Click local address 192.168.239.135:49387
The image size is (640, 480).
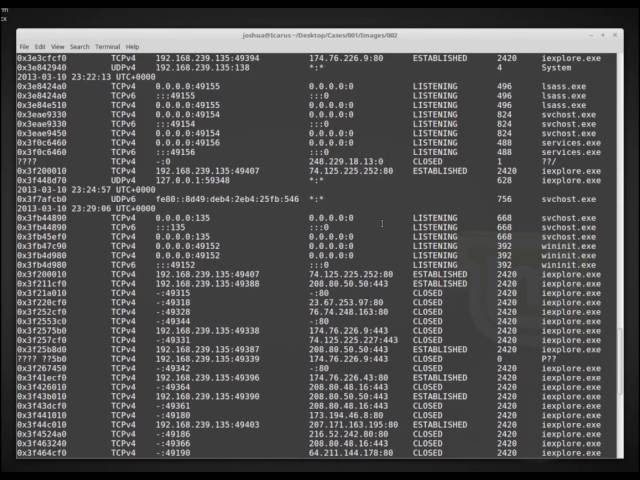pyautogui.click(x=207, y=349)
